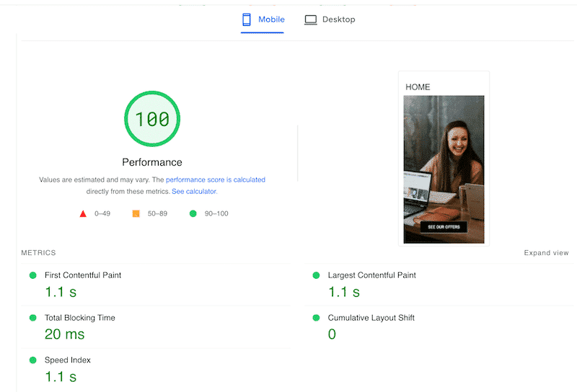Expand the metrics view
Image resolution: width=577 pixels, height=392 pixels.
[x=546, y=253]
